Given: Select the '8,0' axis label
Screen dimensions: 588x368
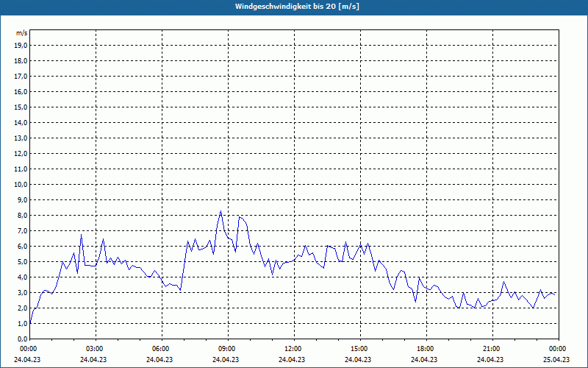Looking at the screenshot, I should coord(22,216).
